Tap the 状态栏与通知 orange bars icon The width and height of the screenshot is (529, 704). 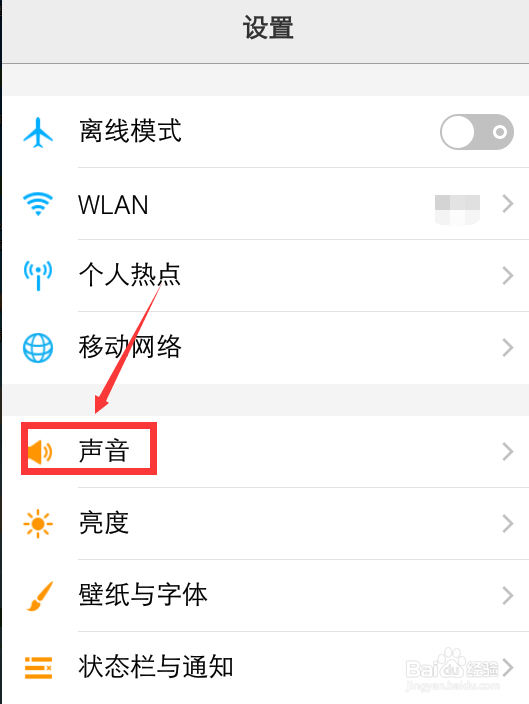(38, 668)
